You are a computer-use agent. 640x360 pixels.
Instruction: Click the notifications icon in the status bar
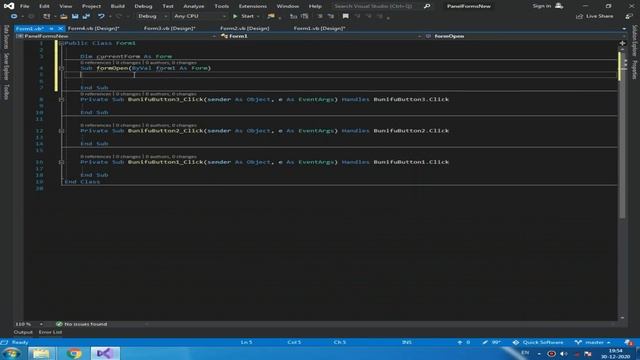pyautogui.click(x=629, y=342)
